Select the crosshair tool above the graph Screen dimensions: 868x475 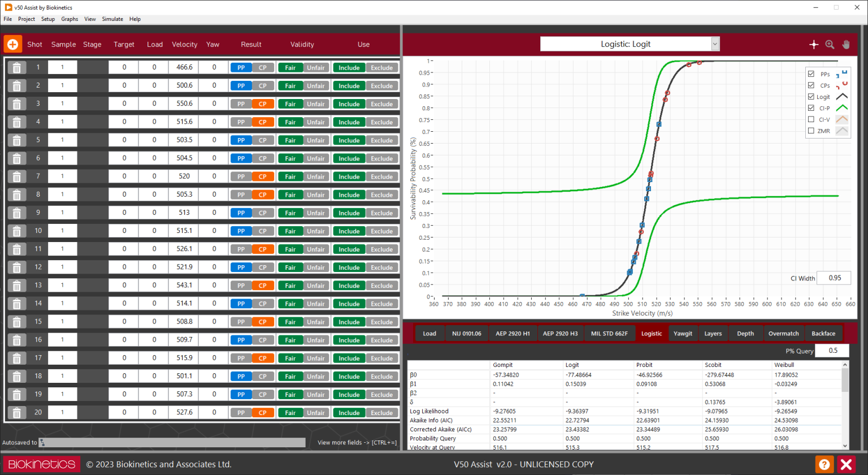(814, 44)
